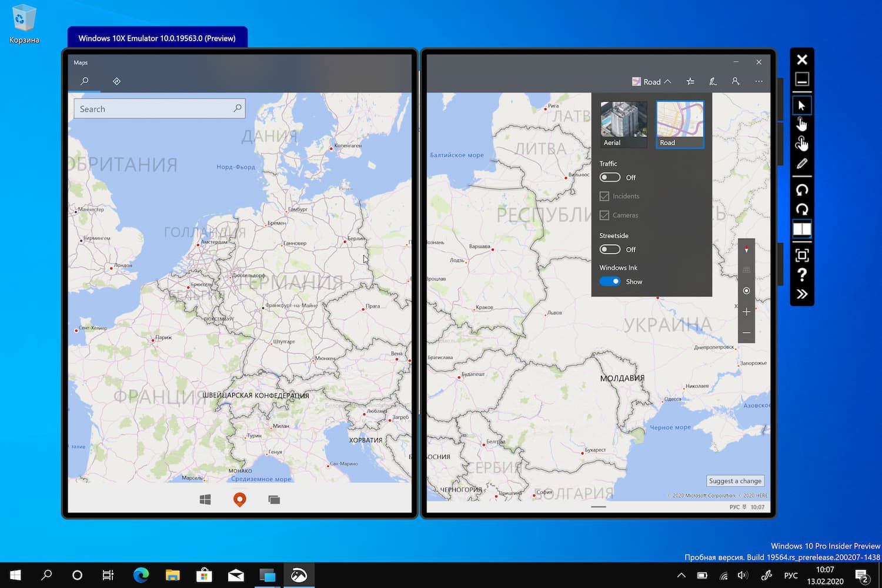Open the host taskbar clock showing 10:07
This screenshot has width=882, height=588.
[x=825, y=575]
